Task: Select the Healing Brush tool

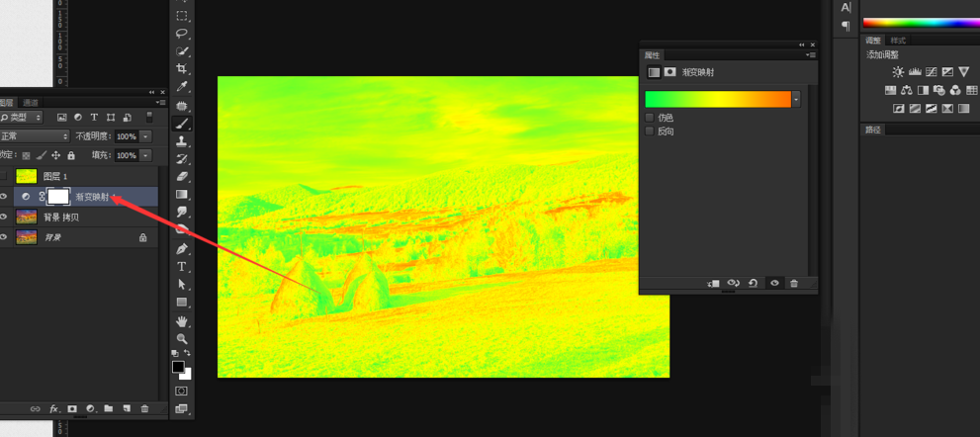Action: coord(182,106)
